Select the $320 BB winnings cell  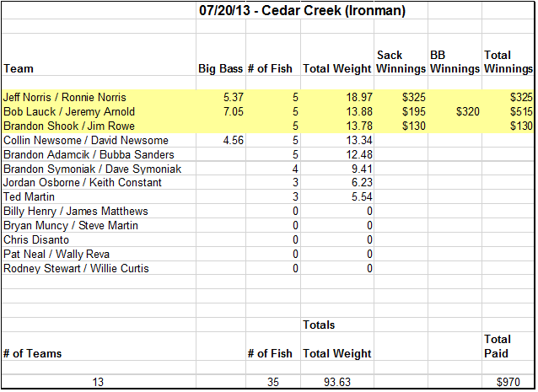point(468,112)
